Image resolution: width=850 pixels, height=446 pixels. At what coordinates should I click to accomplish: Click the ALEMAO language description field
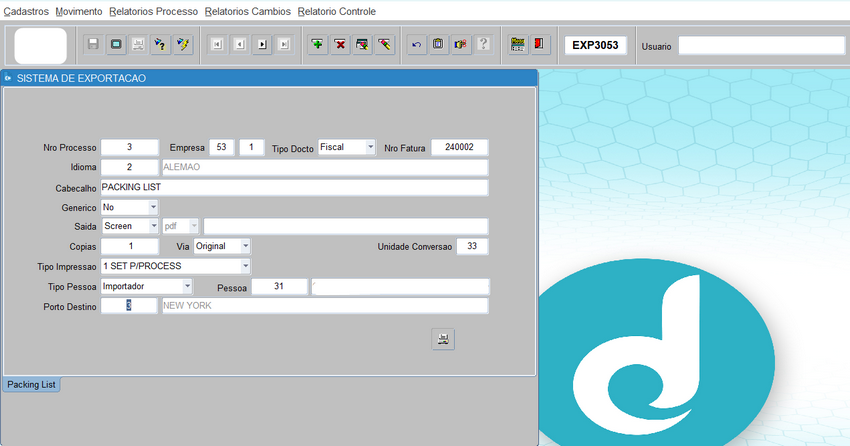coord(325,167)
